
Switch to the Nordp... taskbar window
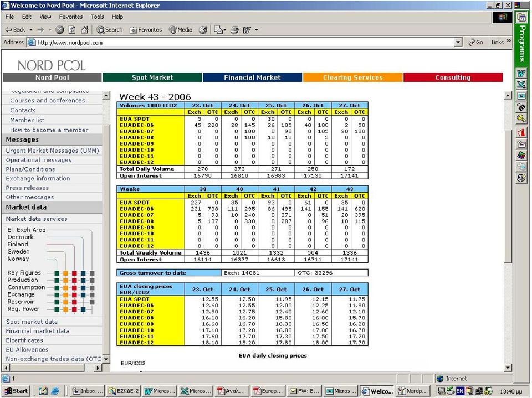(413, 391)
